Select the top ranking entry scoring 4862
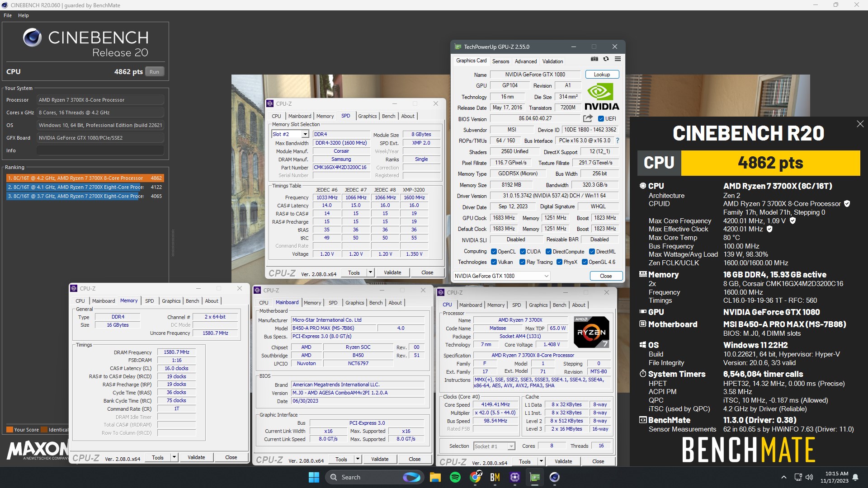Image resolution: width=868 pixels, height=488 pixels. coord(85,178)
